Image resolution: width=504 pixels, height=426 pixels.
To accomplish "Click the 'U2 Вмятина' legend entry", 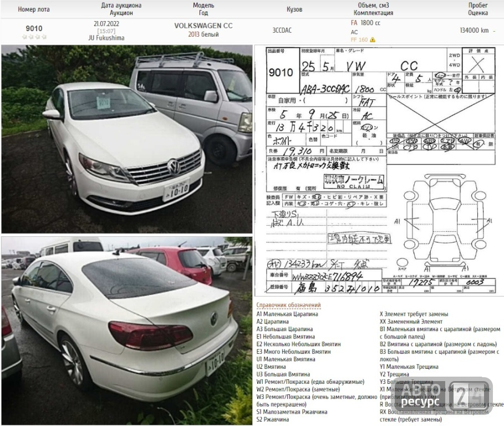I will [271, 367].
